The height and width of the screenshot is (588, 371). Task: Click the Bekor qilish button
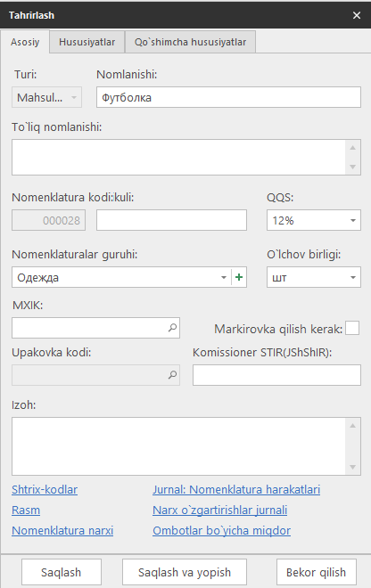click(x=317, y=572)
